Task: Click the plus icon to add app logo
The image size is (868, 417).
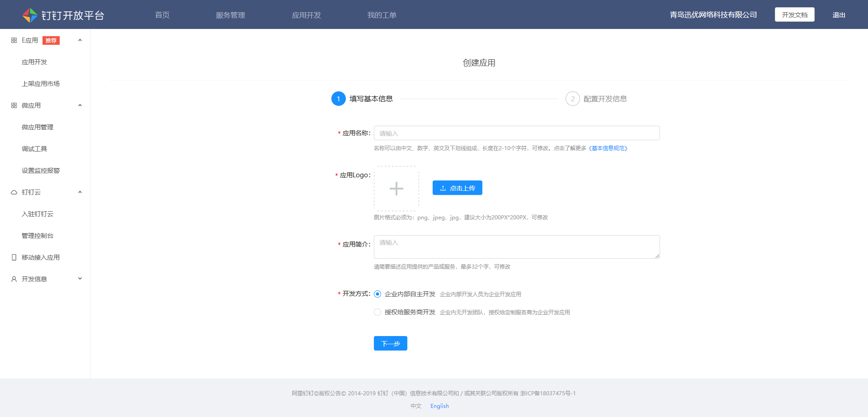Action: click(x=396, y=188)
